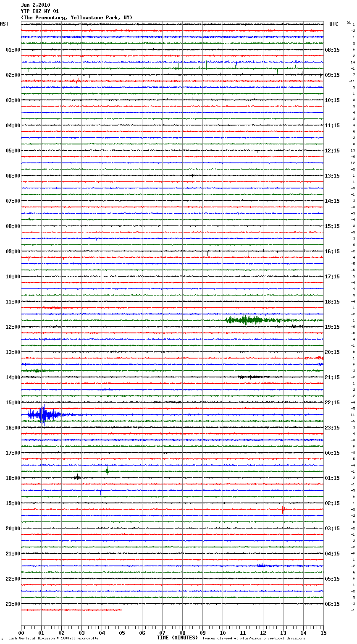Click the 19:15 UTC time label

[332, 327]
